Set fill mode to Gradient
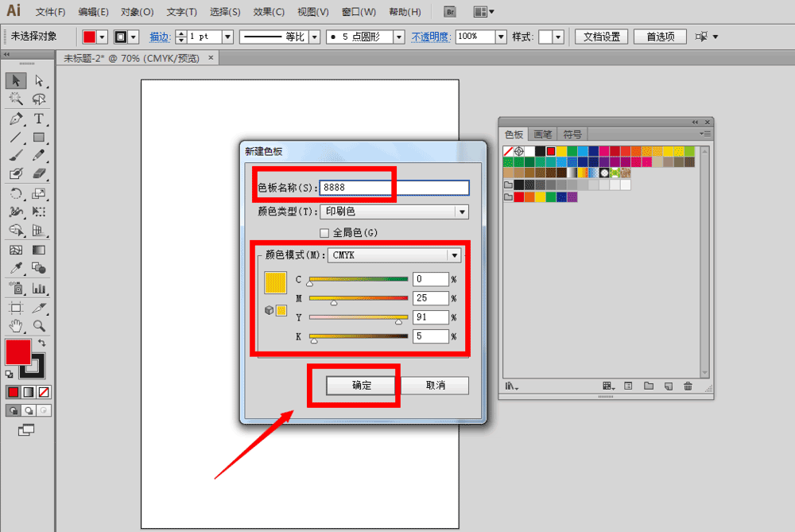Image resolution: width=795 pixels, height=532 pixels. [x=29, y=392]
